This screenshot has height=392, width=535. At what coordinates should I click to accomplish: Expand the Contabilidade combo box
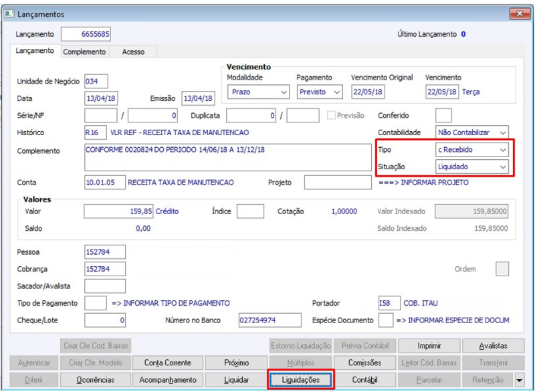tap(472, 132)
